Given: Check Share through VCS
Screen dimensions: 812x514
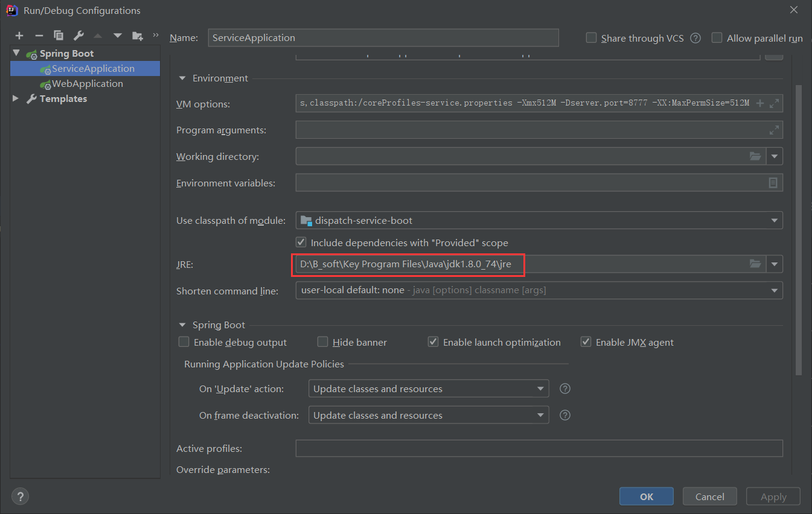Looking at the screenshot, I should 590,37.
